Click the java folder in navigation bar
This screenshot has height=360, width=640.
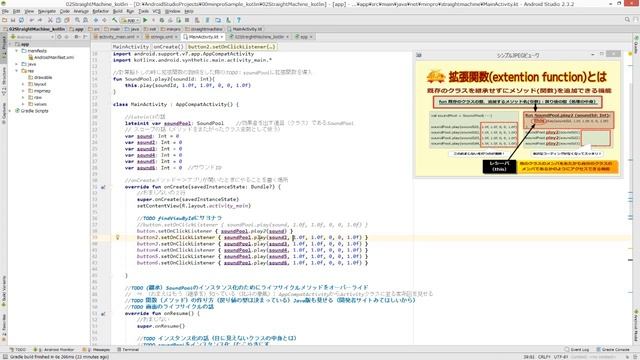132,29
